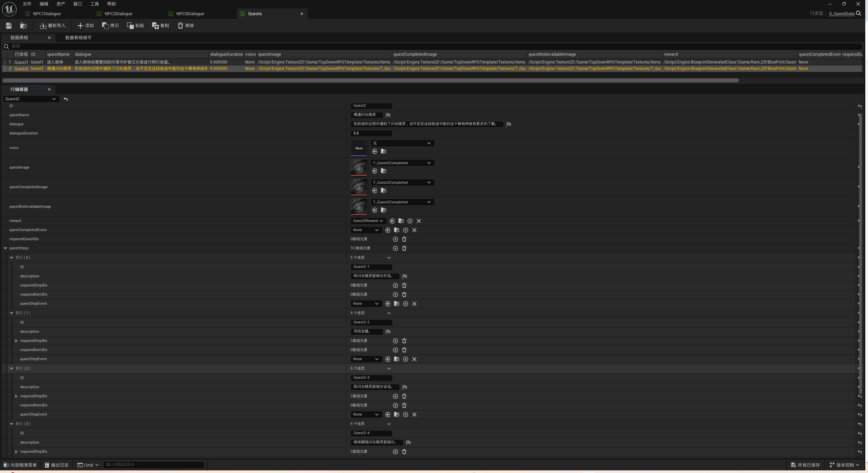Click the dialogueDuration value field
The image size is (868, 473).
coord(371,133)
